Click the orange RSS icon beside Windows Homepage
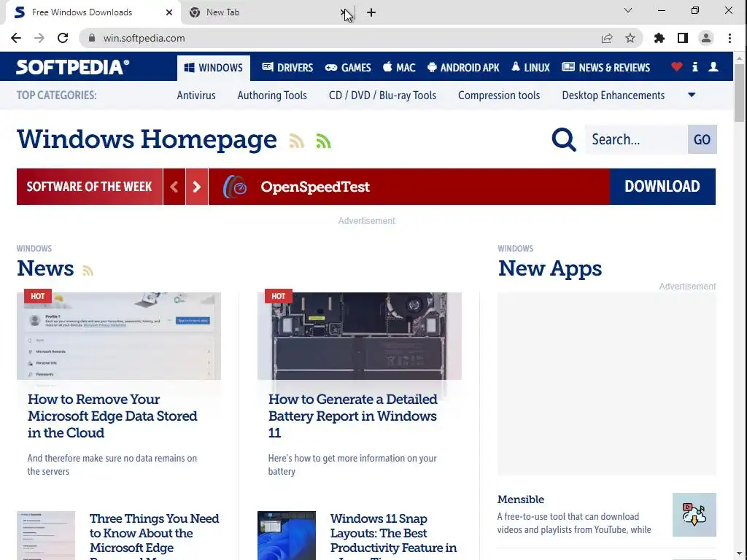Viewport: 747px width, 560px height. click(296, 141)
